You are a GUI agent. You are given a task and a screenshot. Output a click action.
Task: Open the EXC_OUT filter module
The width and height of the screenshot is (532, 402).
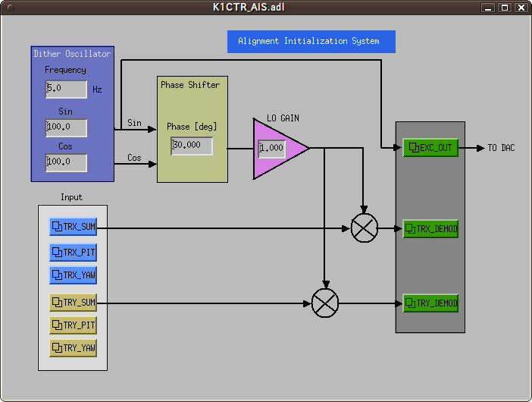click(x=430, y=148)
